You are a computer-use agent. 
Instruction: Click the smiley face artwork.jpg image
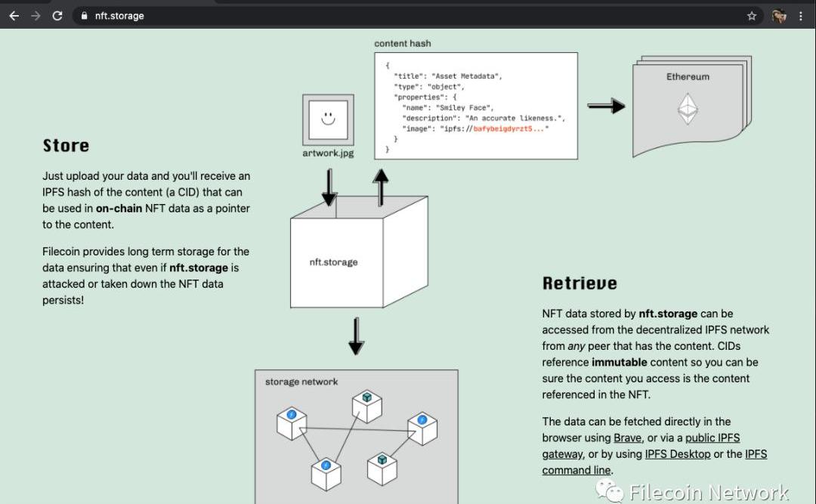point(328,119)
